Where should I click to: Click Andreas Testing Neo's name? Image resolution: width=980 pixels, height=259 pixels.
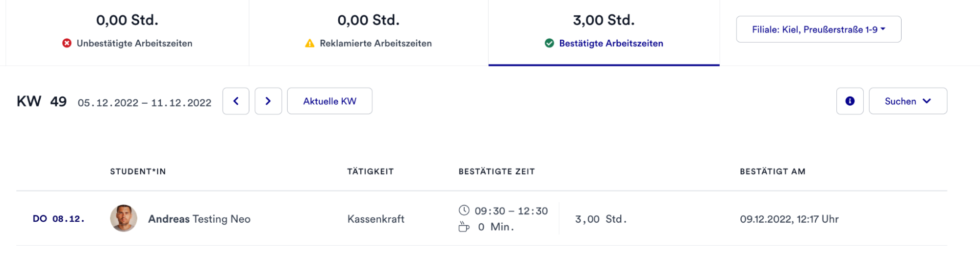(x=199, y=219)
